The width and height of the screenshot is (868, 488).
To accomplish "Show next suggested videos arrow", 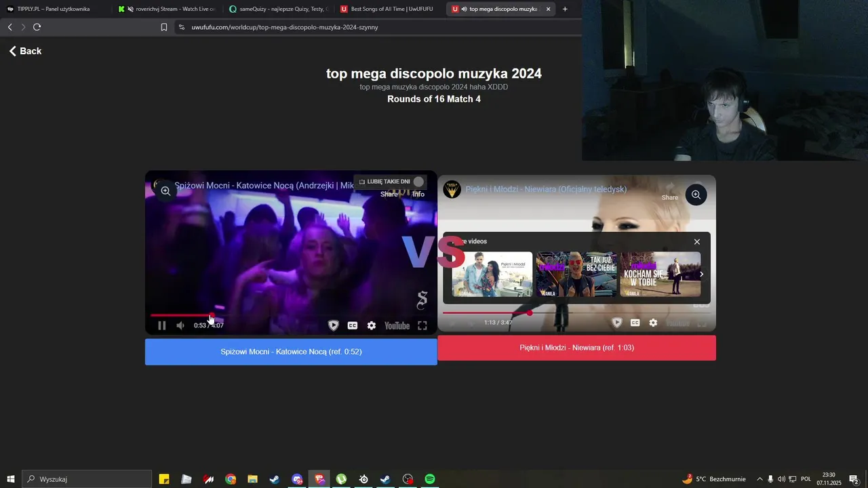I will [x=701, y=274].
